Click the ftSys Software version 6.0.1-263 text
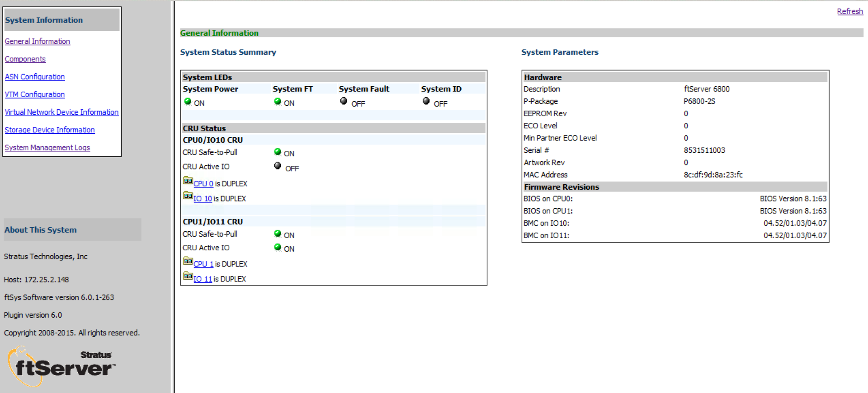 (59, 297)
